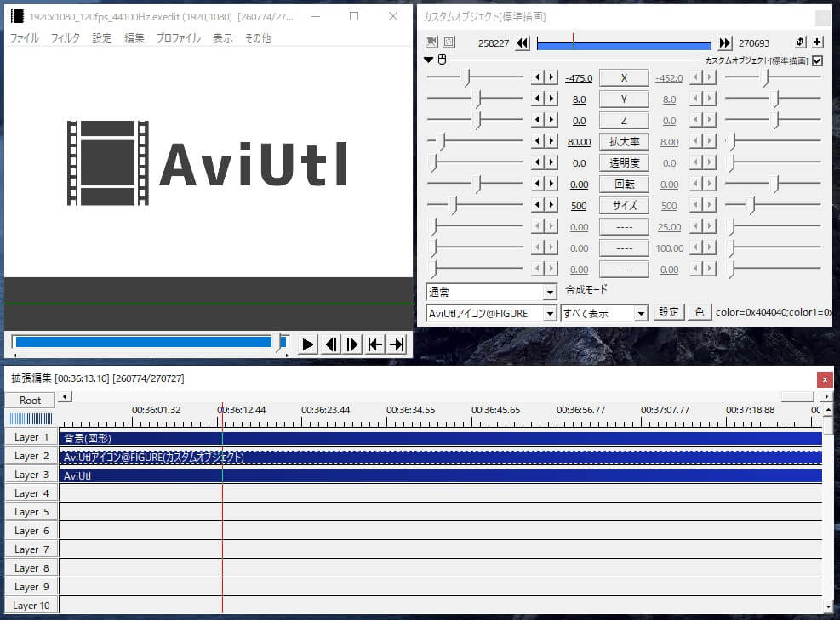Open the フィルタ menu
This screenshot has height=620, width=840.
point(65,37)
